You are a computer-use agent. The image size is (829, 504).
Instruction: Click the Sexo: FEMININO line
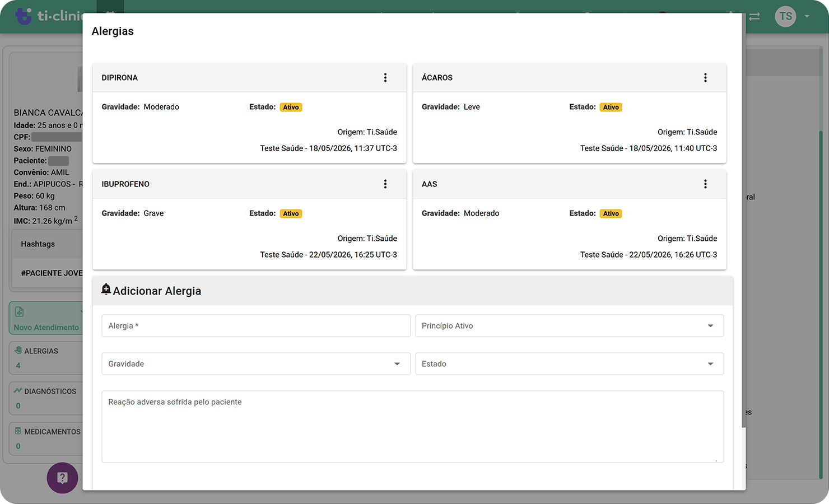43,149
